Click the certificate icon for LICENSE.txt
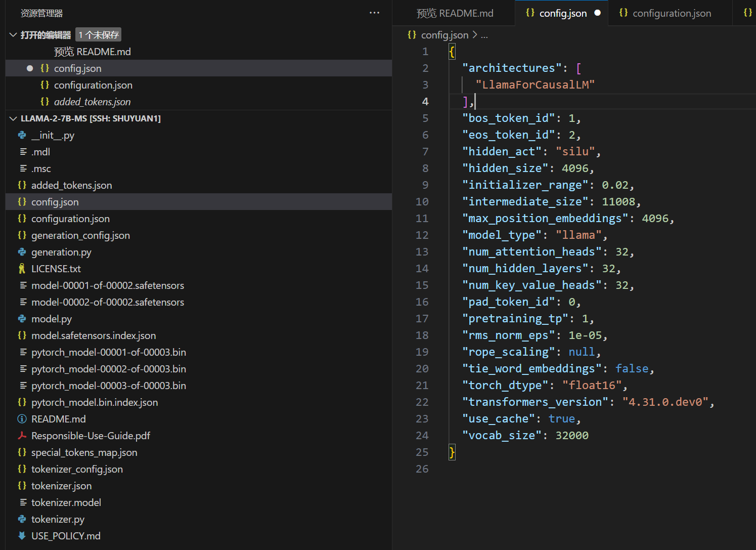 [x=22, y=269]
